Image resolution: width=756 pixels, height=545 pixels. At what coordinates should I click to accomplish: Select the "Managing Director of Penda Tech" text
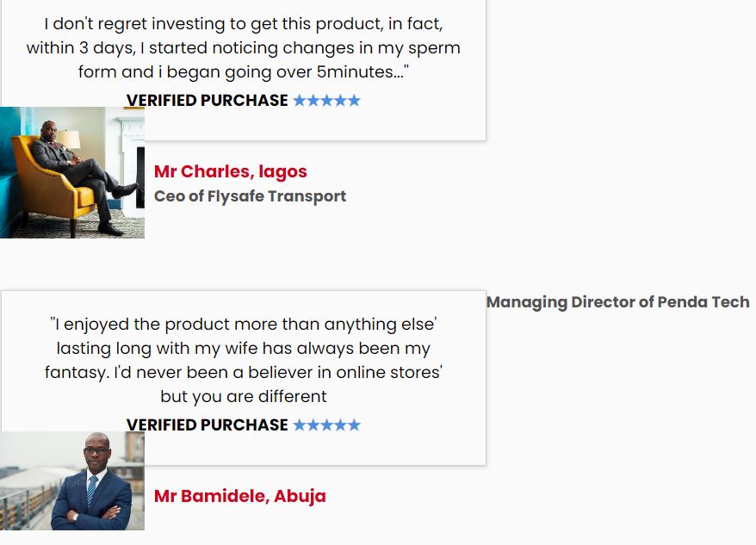click(617, 302)
